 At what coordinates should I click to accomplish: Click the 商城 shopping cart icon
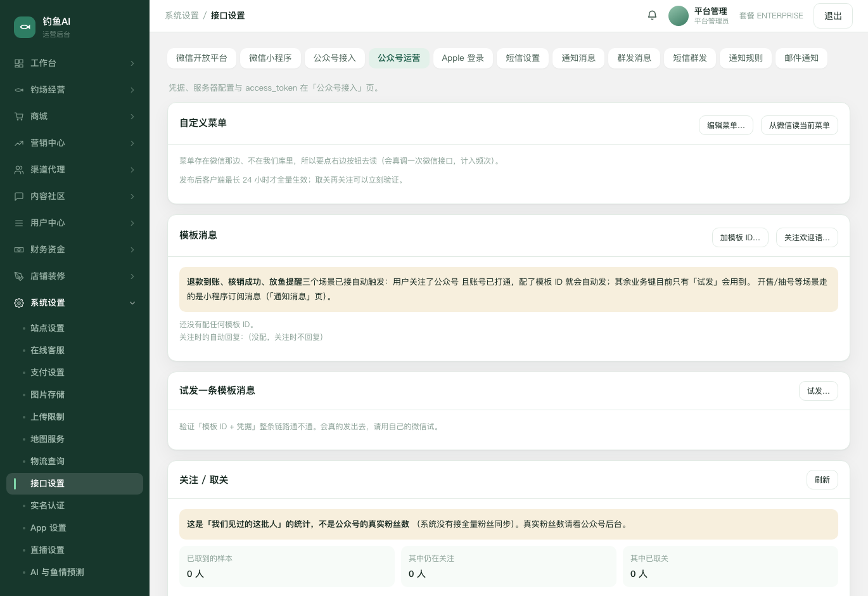pos(19,117)
